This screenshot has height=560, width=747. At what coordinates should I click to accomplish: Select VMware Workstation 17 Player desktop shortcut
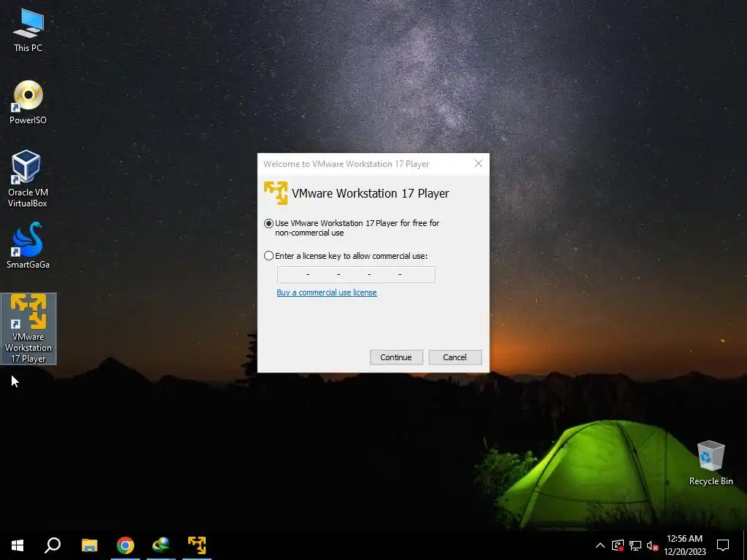pyautogui.click(x=28, y=329)
